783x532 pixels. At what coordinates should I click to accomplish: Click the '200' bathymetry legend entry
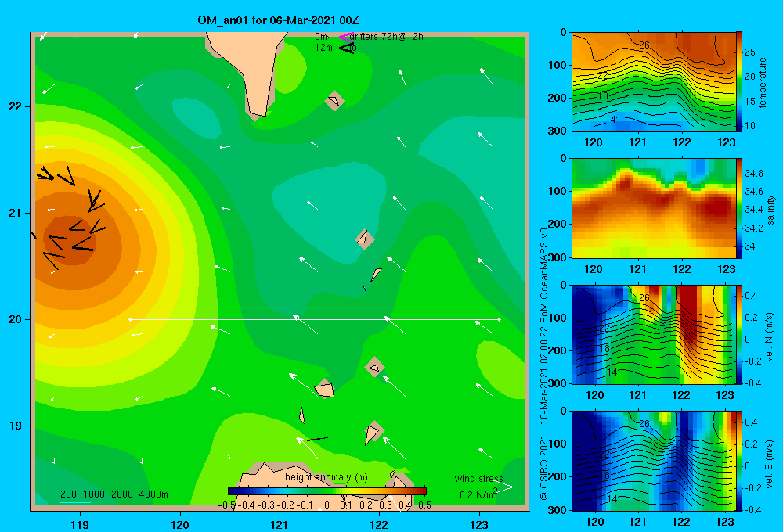pos(68,494)
